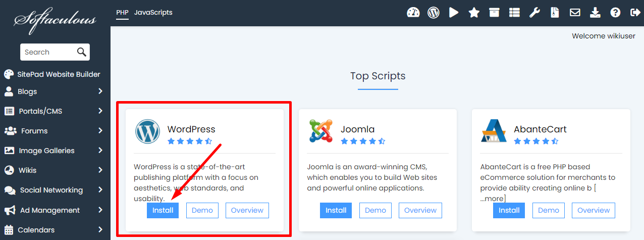Click the search magnifier icon
This screenshot has width=644, height=240.
click(82, 52)
